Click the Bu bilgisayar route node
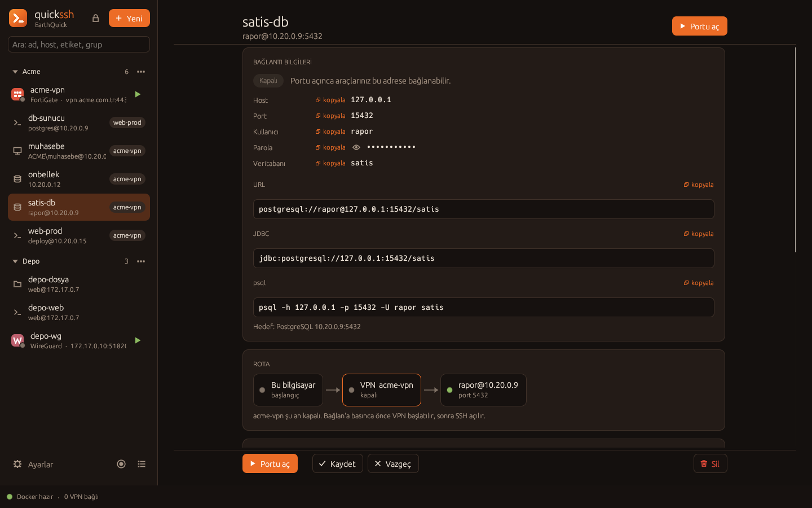The height and width of the screenshot is (508, 812). click(x=288, y=390)
